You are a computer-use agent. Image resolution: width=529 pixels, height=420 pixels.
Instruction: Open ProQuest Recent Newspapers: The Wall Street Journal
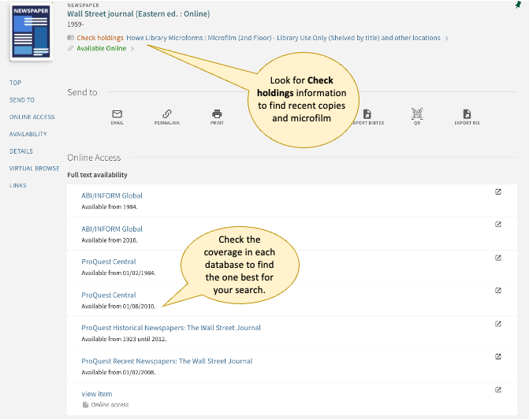[x=166, y=361]
